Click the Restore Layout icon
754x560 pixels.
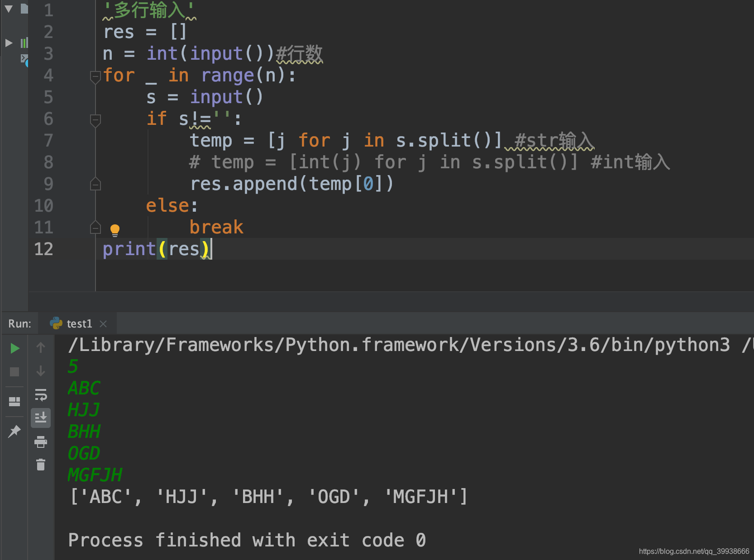pyautogui.click(x=14, y=401)
